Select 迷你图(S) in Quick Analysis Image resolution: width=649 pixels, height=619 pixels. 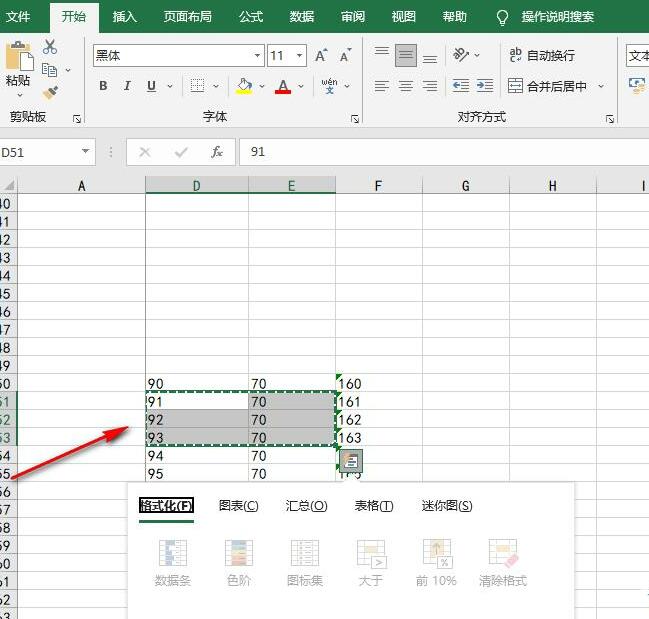pyautogui.click(x=447, y=506)
